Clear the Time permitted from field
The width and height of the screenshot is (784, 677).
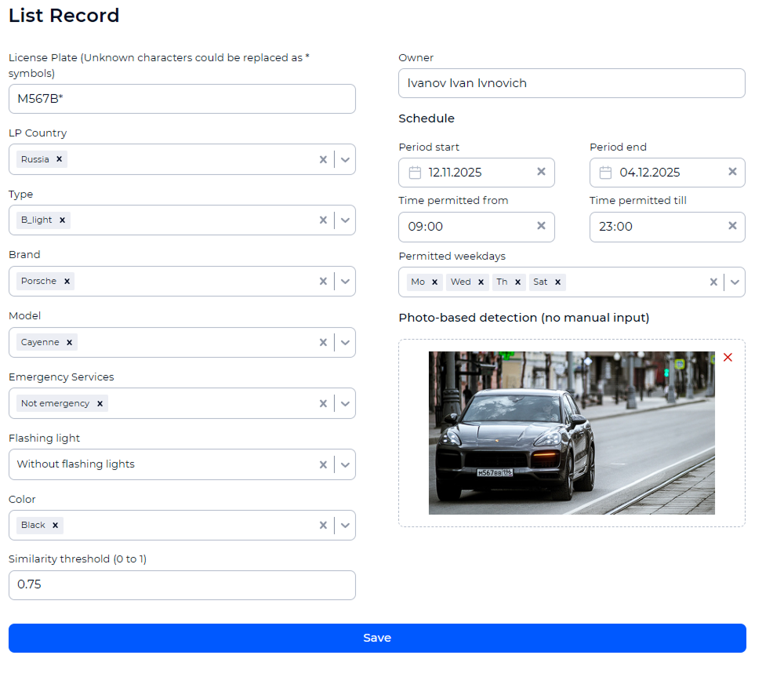pyautogui.click(x=541, y=227)
